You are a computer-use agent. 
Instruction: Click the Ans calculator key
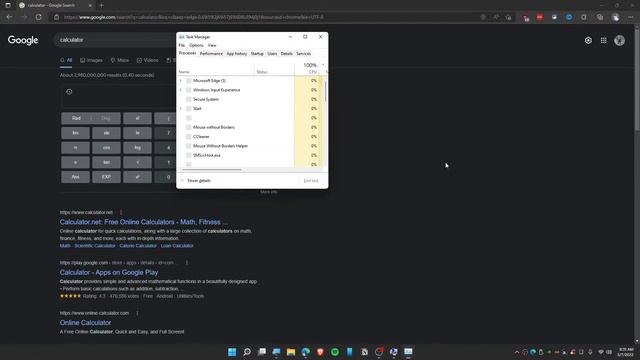pos(76,177)
